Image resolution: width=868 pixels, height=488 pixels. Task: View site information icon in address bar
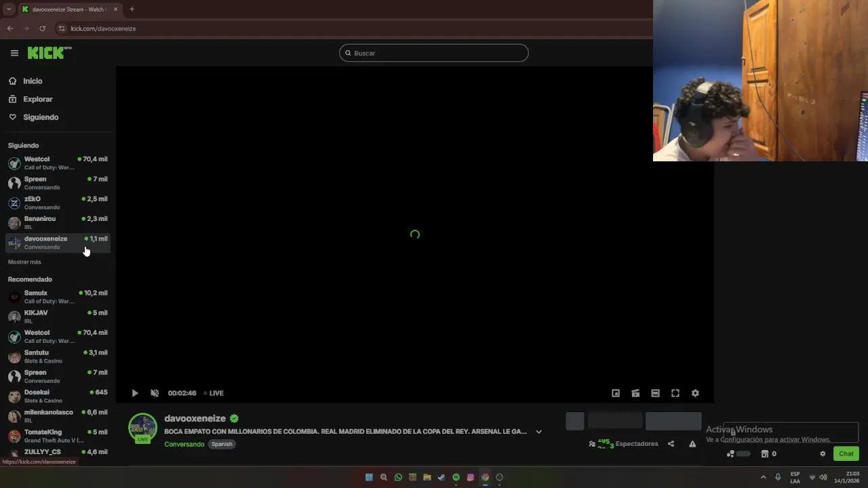pos(61,28)
